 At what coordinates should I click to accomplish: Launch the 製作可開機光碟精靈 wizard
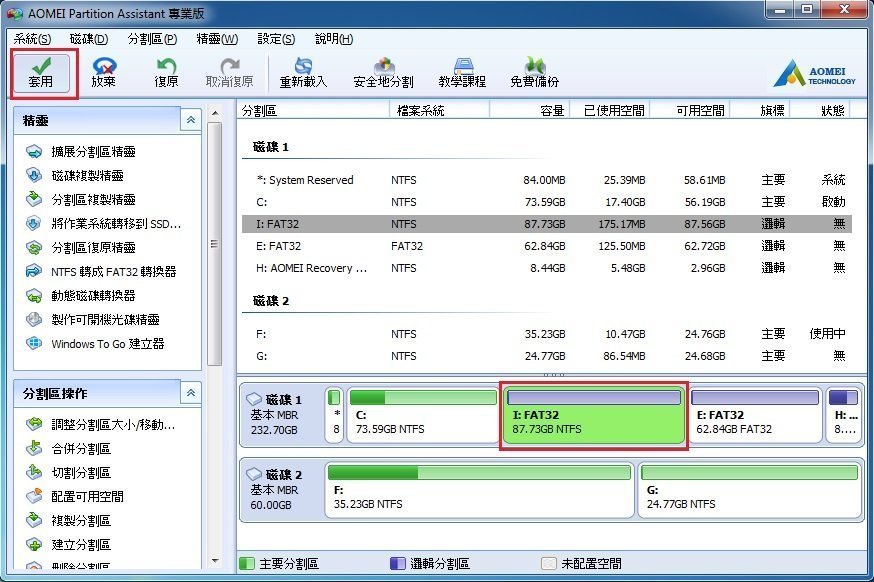pyautogui.click(x=93, y=319)
